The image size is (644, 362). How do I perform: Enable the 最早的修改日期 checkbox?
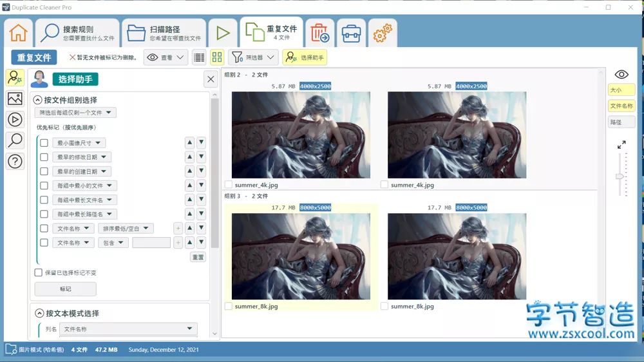[44, 157]
